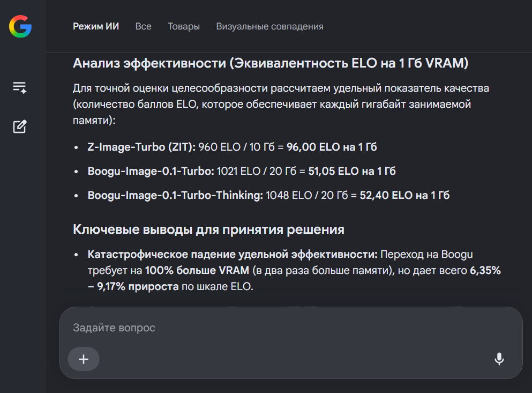Click the Ключевые выводы для принятия решения heading
The width and height of the screenshot is (532, 393).
click(x=208, y=229)
